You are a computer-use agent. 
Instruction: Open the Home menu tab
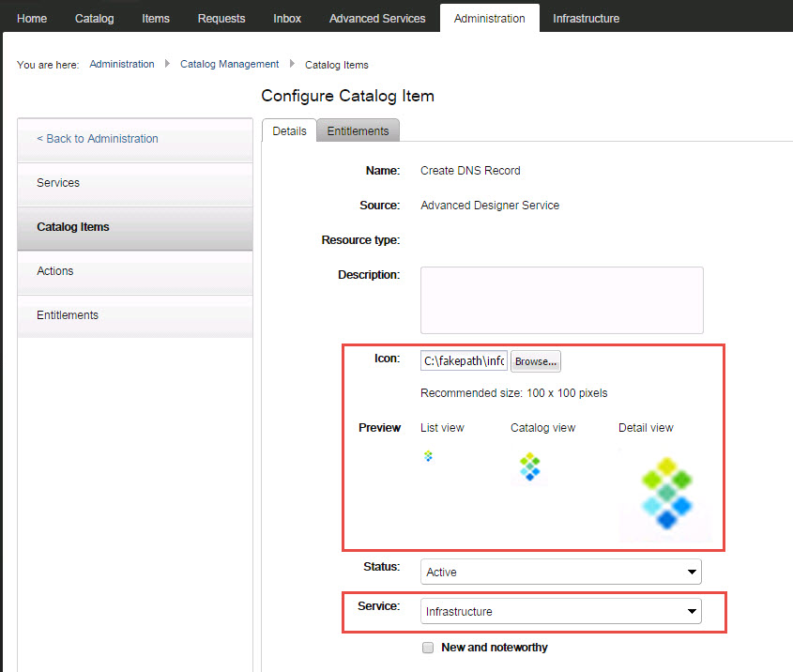[x=32, y=19]
